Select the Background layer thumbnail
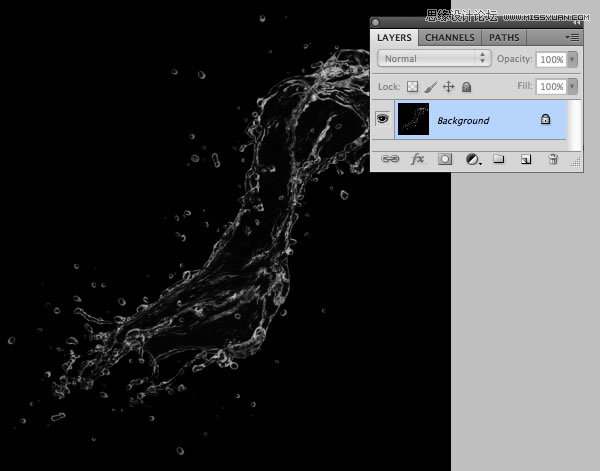The height and width of the screenshot is (471, 600). point(412,120)
